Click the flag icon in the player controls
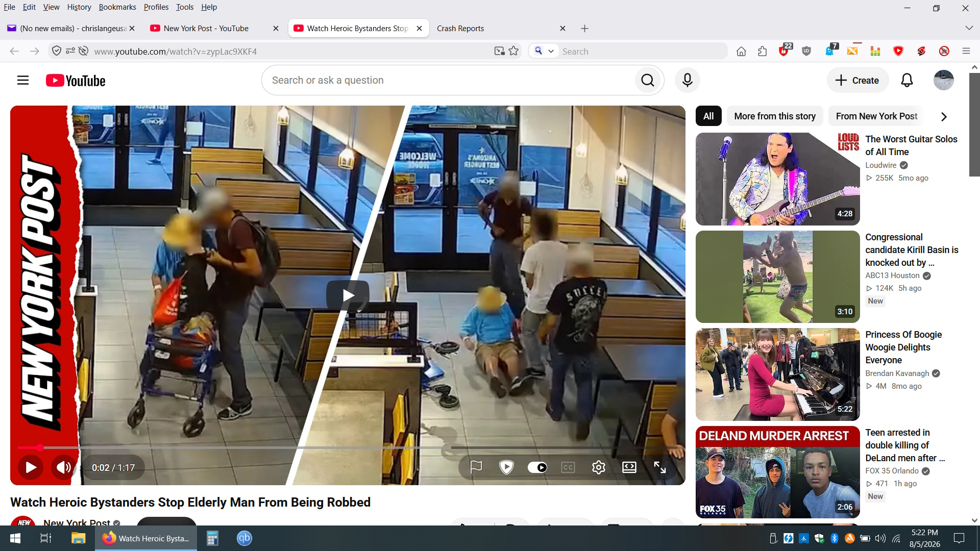 (476, 467)
